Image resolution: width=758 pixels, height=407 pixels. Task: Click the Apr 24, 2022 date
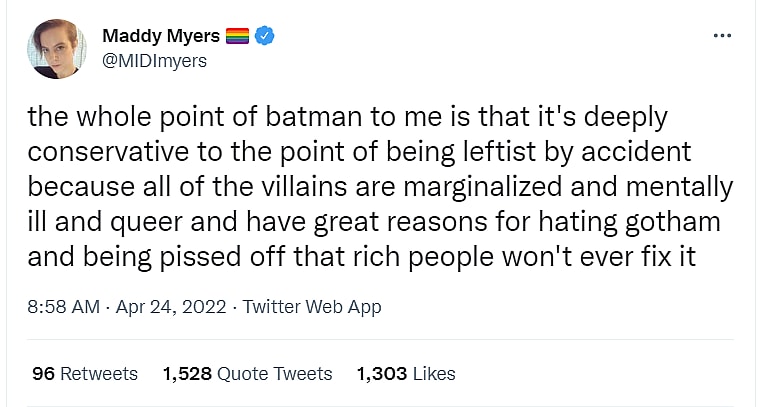[x=171, y=307]
